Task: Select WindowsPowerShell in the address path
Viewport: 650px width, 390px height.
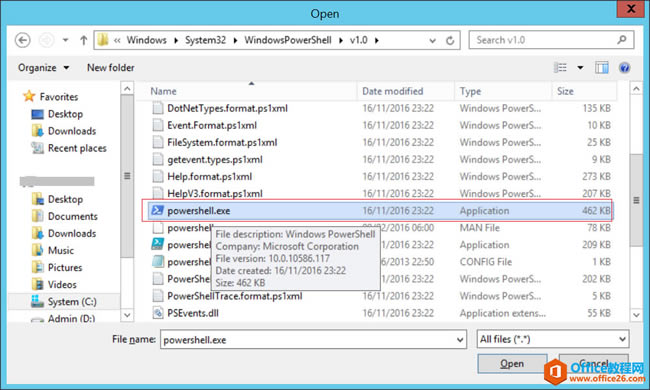Action: (x=288, y=40)
